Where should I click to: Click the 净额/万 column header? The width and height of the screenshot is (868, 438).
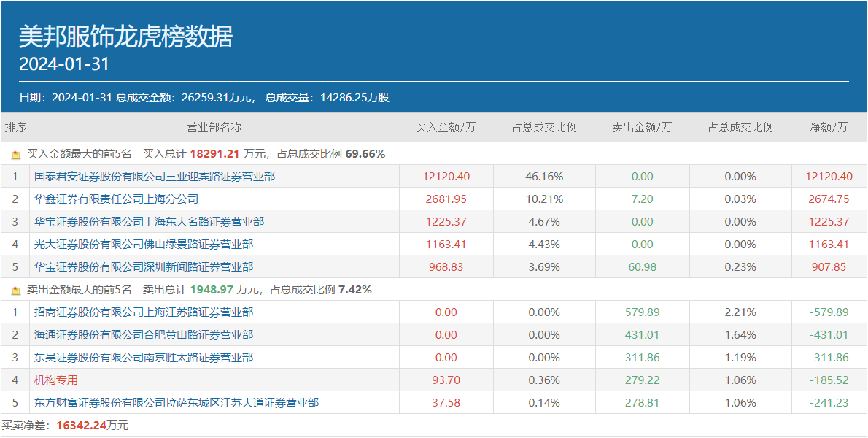(x=829, y=128)
